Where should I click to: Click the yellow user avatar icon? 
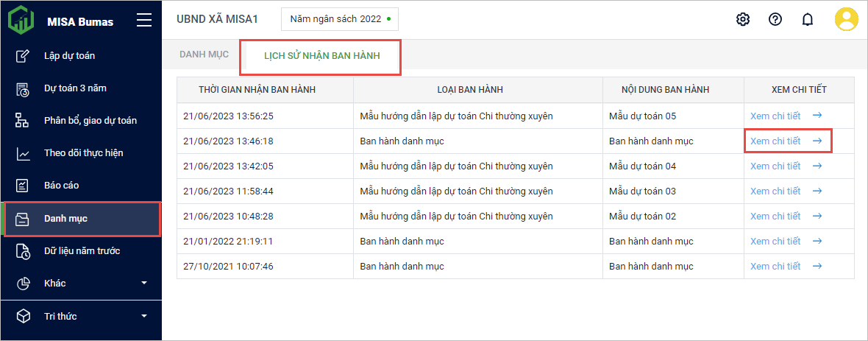tap(847, 19)
